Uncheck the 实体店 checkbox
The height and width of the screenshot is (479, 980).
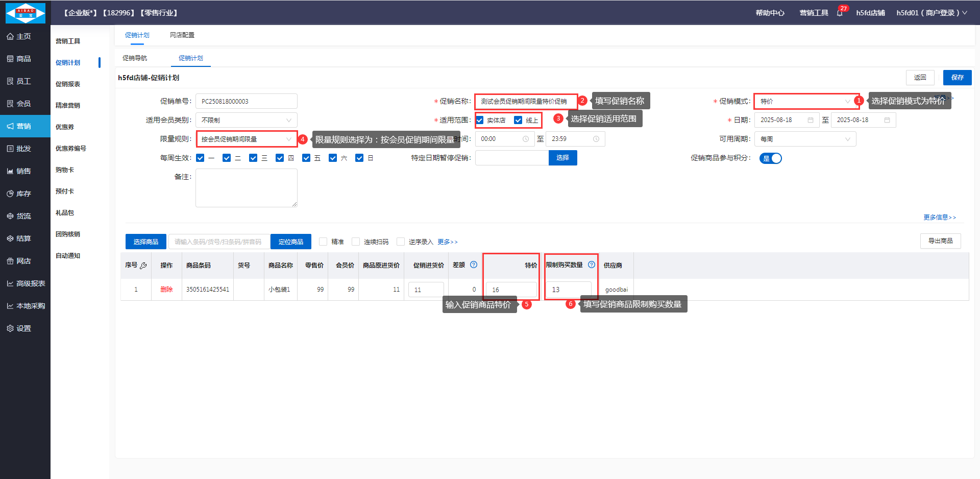click(480, 120)
